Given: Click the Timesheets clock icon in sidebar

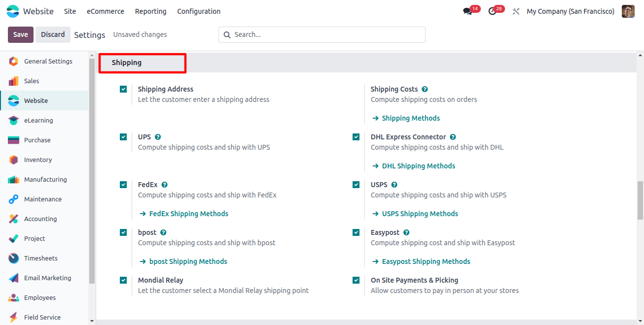Looking at the screenshot, I should point(13,259).
